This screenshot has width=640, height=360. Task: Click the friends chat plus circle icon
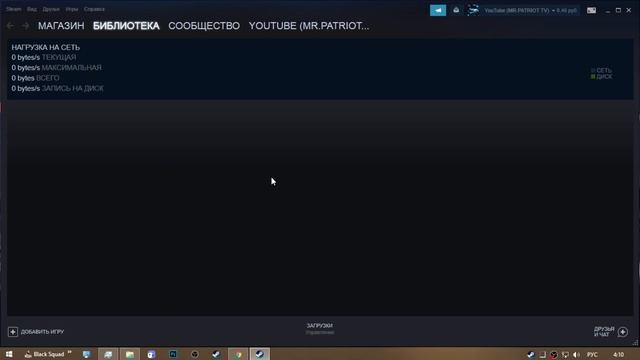[623, 332]
